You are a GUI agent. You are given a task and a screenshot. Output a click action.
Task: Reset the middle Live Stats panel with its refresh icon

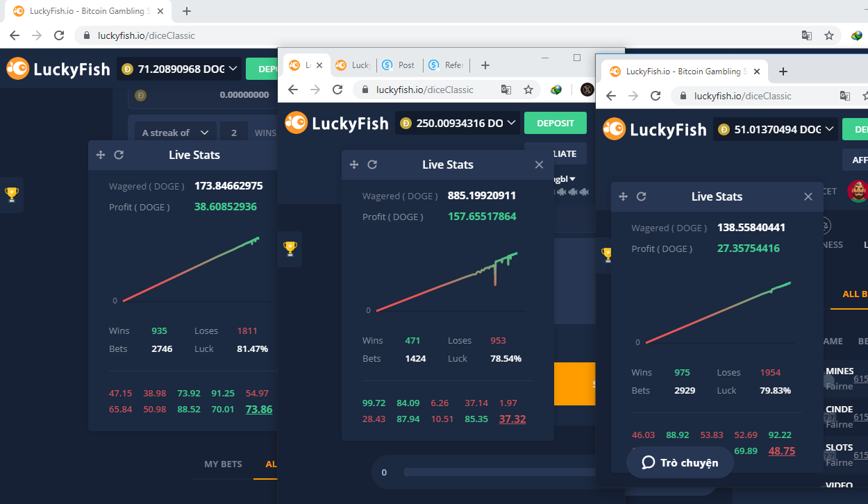pos(372,165)
